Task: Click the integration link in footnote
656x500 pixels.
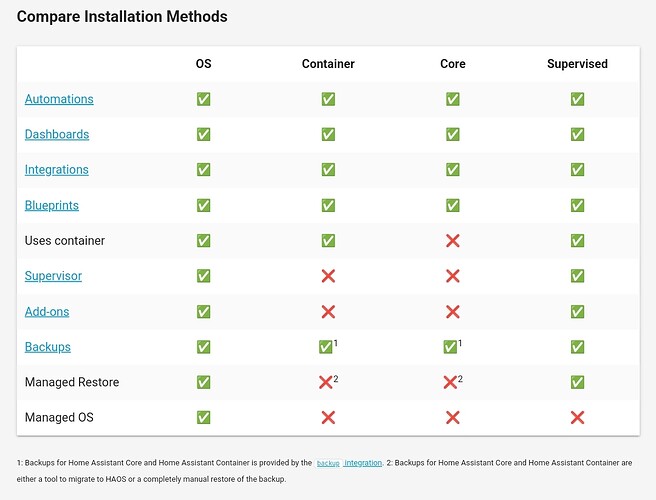Action: tap(363, 463)
